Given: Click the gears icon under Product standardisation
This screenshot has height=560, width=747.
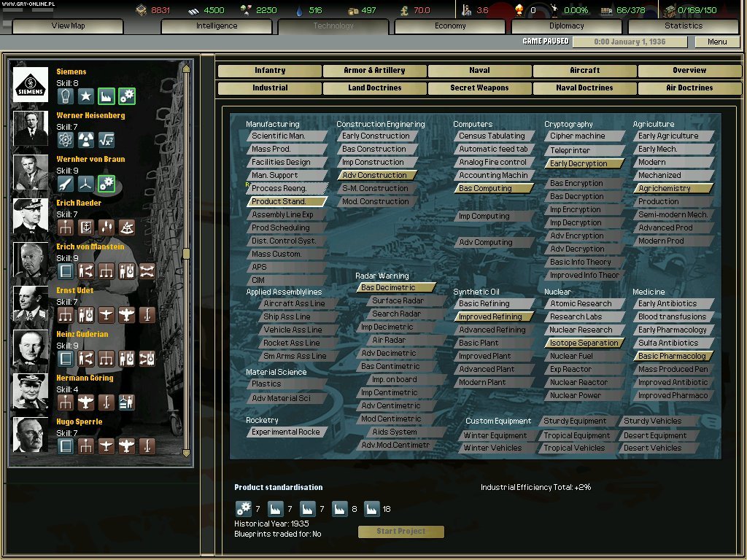Looking at the screenshot, I should coord(243,508).
